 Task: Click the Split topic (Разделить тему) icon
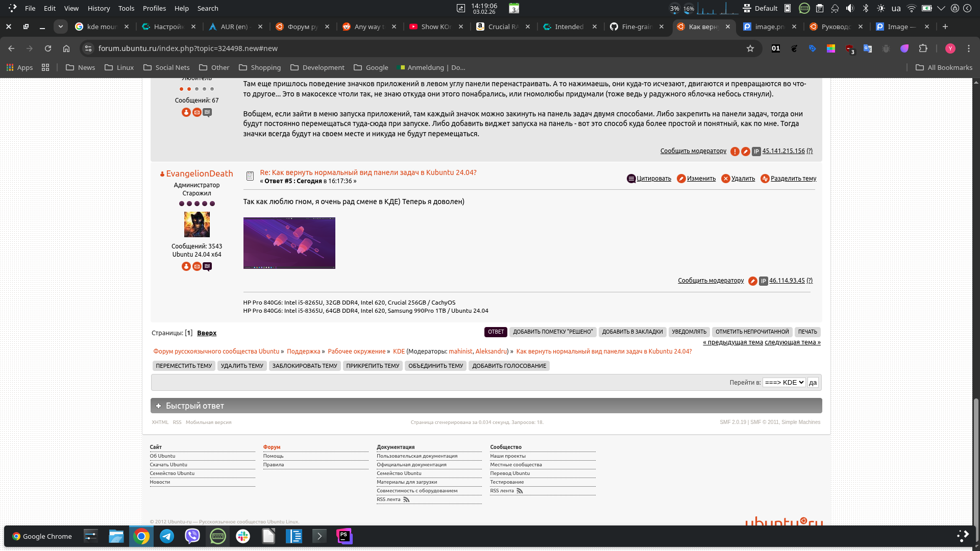pos(765,179)
